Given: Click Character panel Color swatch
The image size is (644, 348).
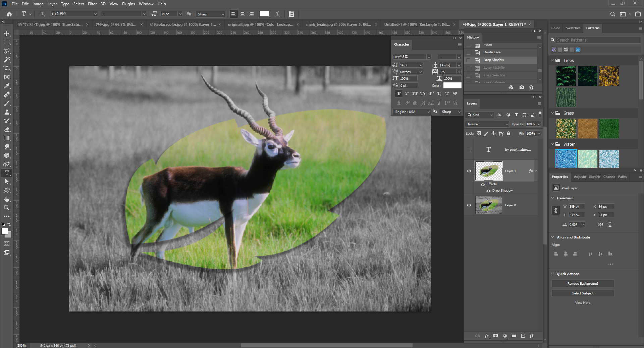Looking at the screenshot, I should [x=452, y=86].
